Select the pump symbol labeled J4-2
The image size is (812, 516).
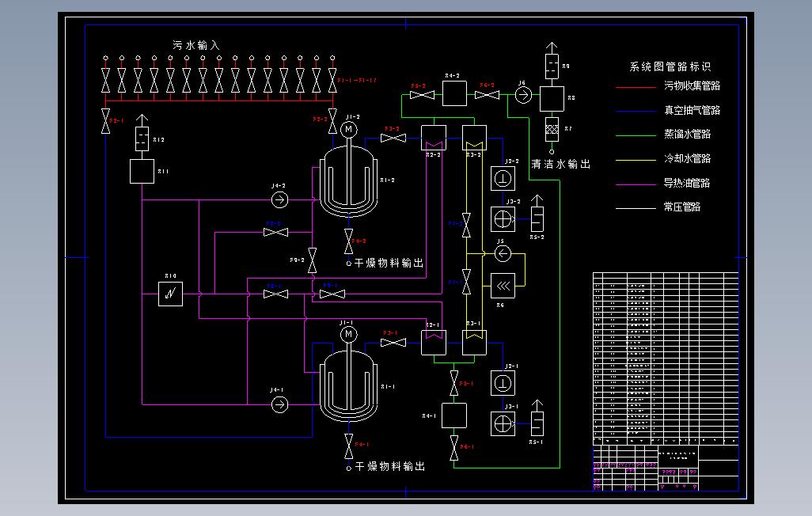(x=279, y=199)
